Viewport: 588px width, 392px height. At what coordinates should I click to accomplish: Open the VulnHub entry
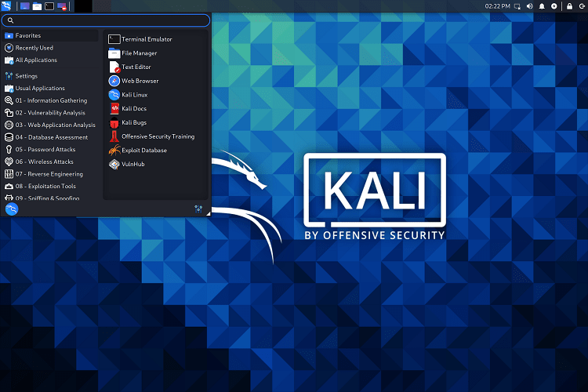point(156,164)
